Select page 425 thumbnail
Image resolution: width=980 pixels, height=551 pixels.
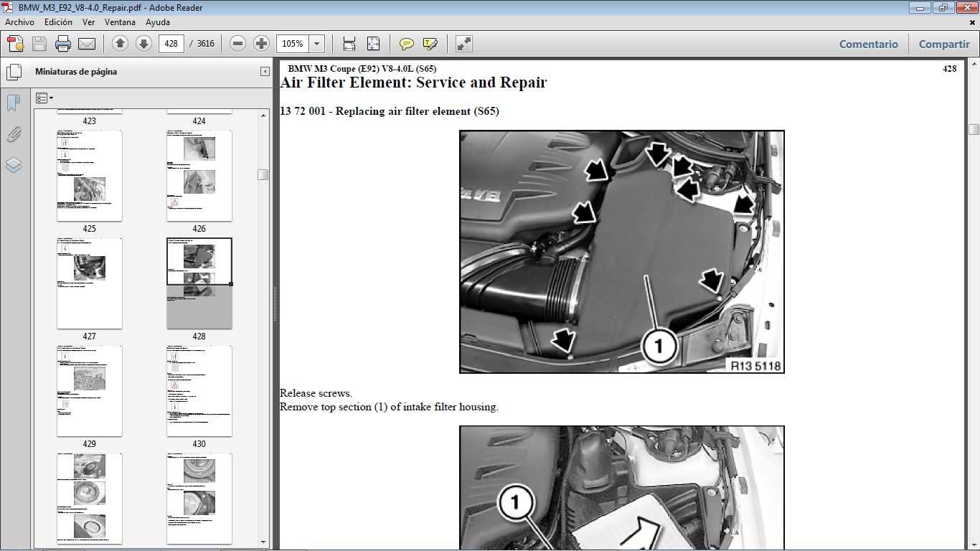[x=90, y=176]
